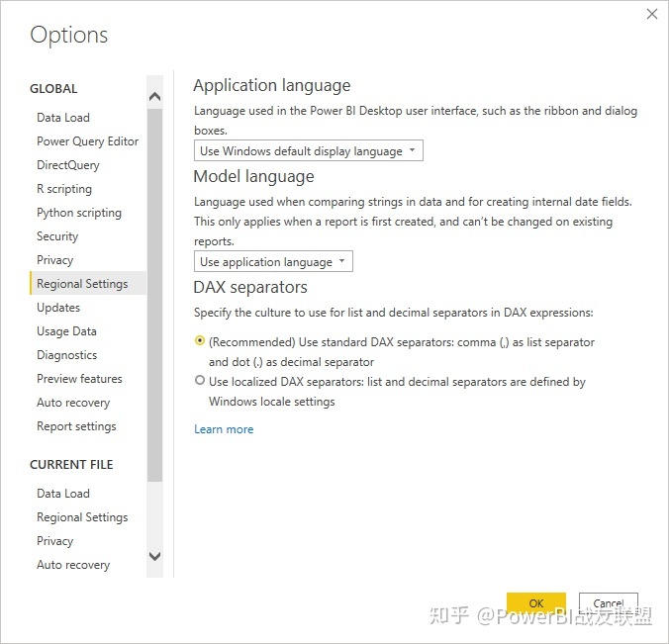Open the Preview features page
This screenshot has height=644, width=669.
[79, 379]
